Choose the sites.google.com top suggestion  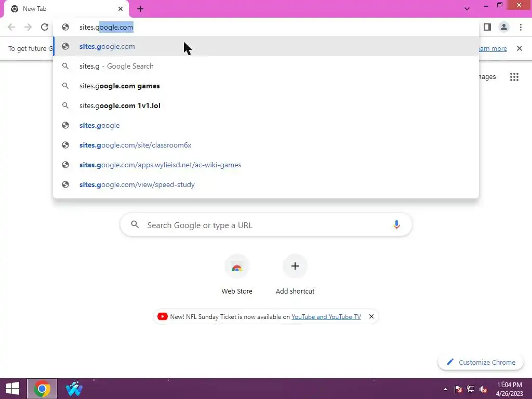pyautogui.click(x=266, y=46)
